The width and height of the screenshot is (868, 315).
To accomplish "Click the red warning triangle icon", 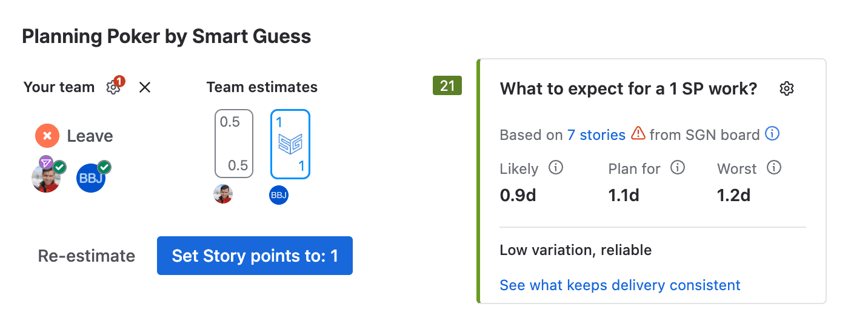I will pyautogui.click(x=638, y=133).
